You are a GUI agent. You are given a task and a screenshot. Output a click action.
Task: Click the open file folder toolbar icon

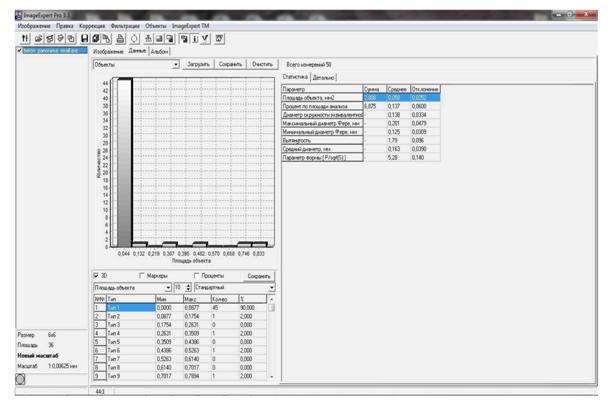click(x=37, y=36)
